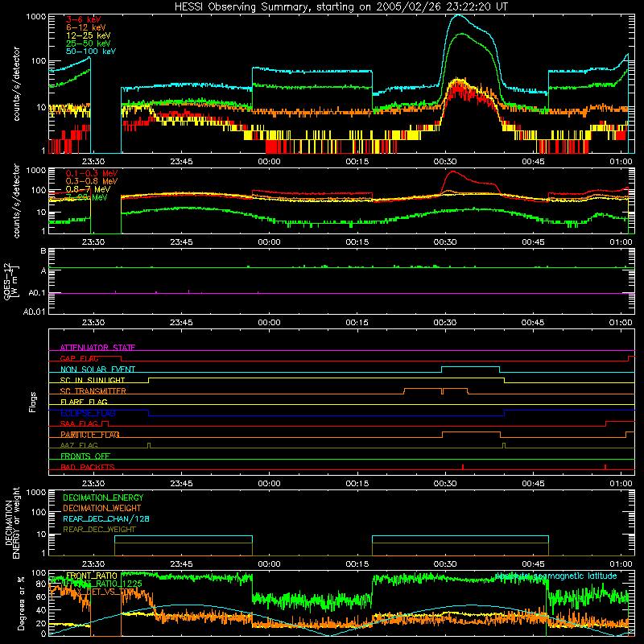The width and height of the screenshot is (644, 644).
Task: Select the A0.01 tick label on GOES panel
Action: pos(35,312)
